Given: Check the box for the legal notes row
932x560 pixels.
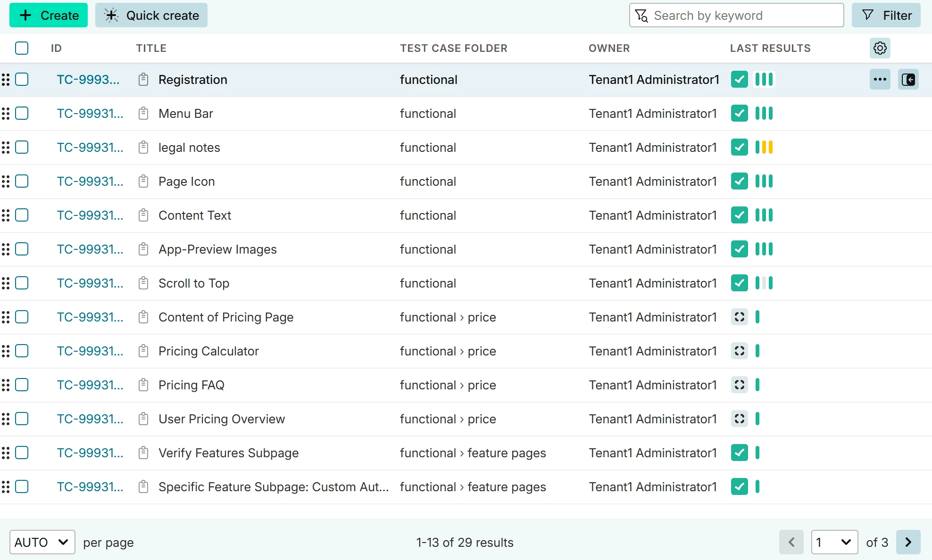Looking at the screenshot, I should click(x=22, y=147).
